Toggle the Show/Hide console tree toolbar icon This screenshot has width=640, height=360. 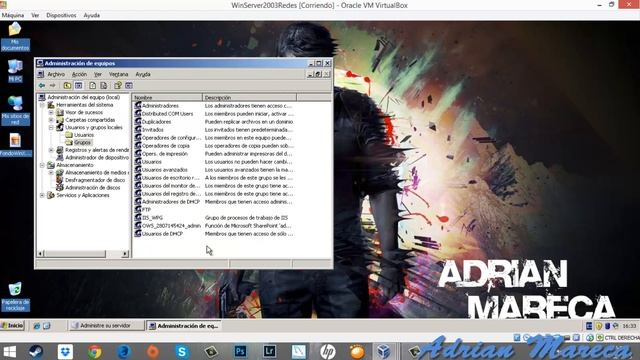coord(78,85)
